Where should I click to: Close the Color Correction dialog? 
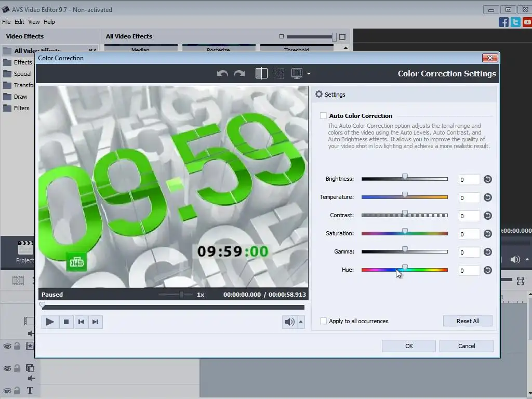click(490, 58)
